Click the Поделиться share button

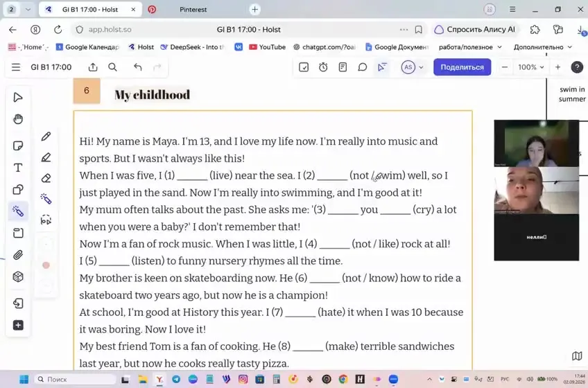(462, 67)
